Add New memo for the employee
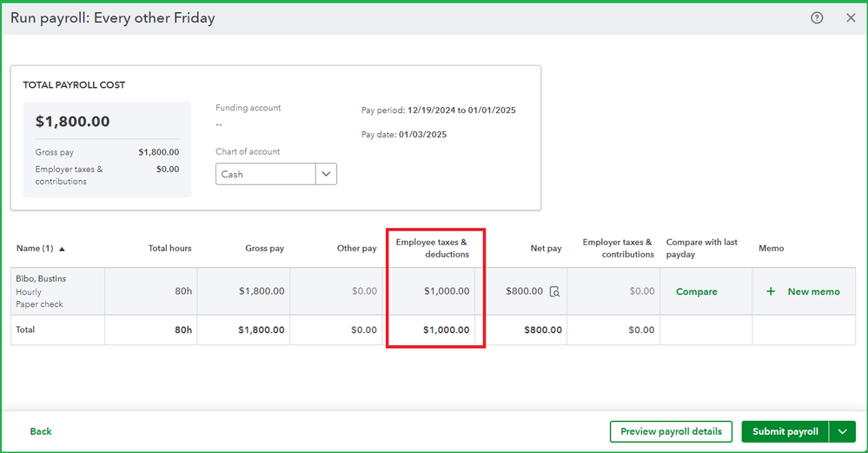Screen dimensions: 868x453 (813, 292)
